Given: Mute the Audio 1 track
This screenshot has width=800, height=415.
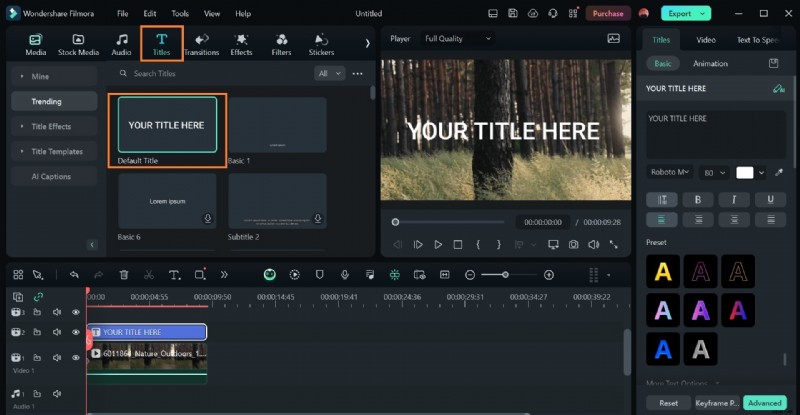Looking at the screenshot, I should click(57, 395).
